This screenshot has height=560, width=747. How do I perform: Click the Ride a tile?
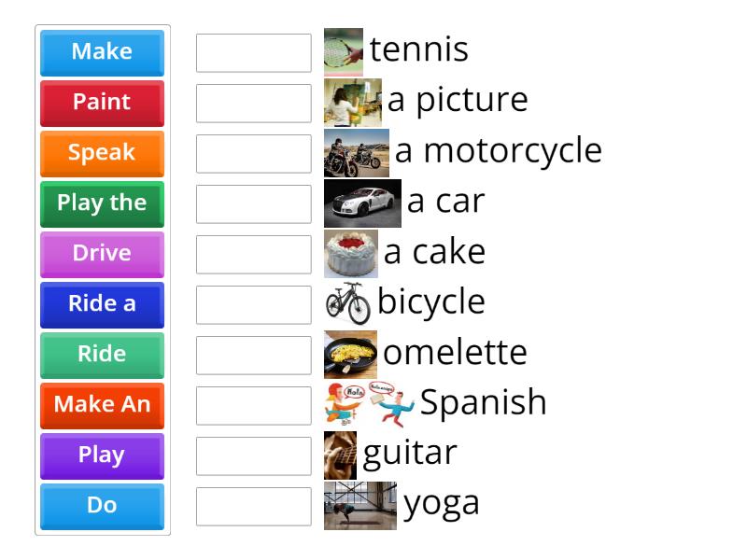(102, 304)
